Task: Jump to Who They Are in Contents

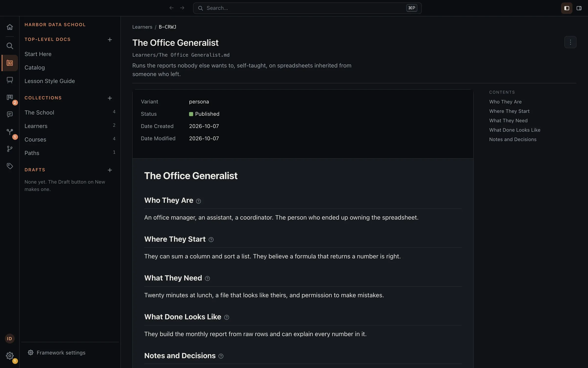Action: [505, 102]
